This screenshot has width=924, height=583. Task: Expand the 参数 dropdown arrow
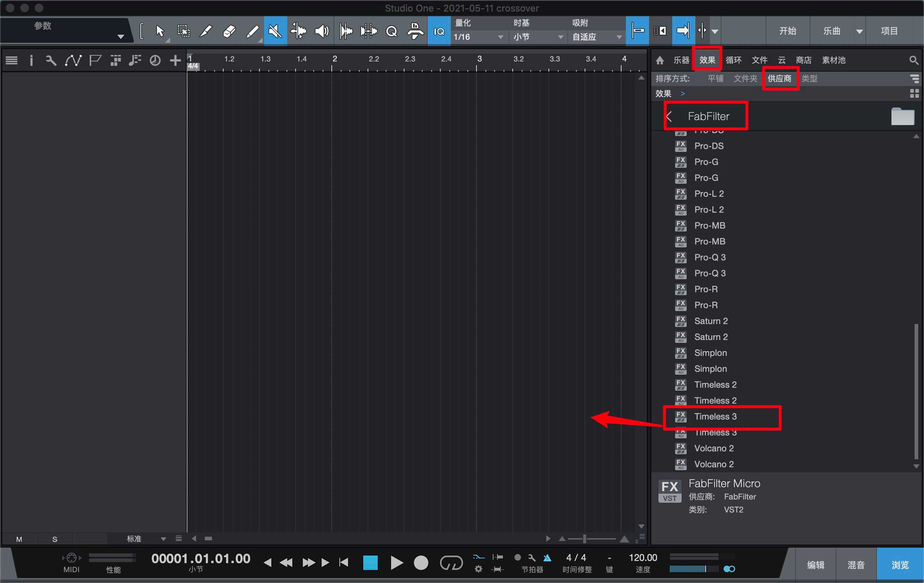tap(120, 37)
